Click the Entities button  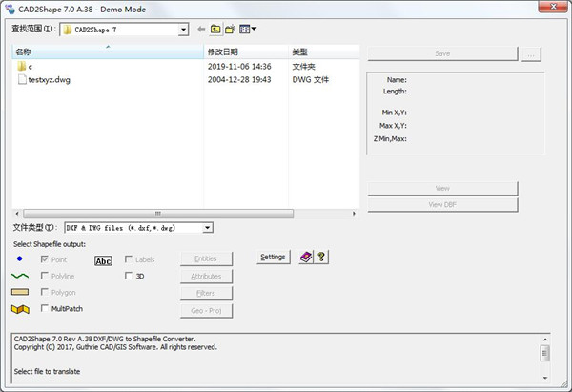[206, 258]
